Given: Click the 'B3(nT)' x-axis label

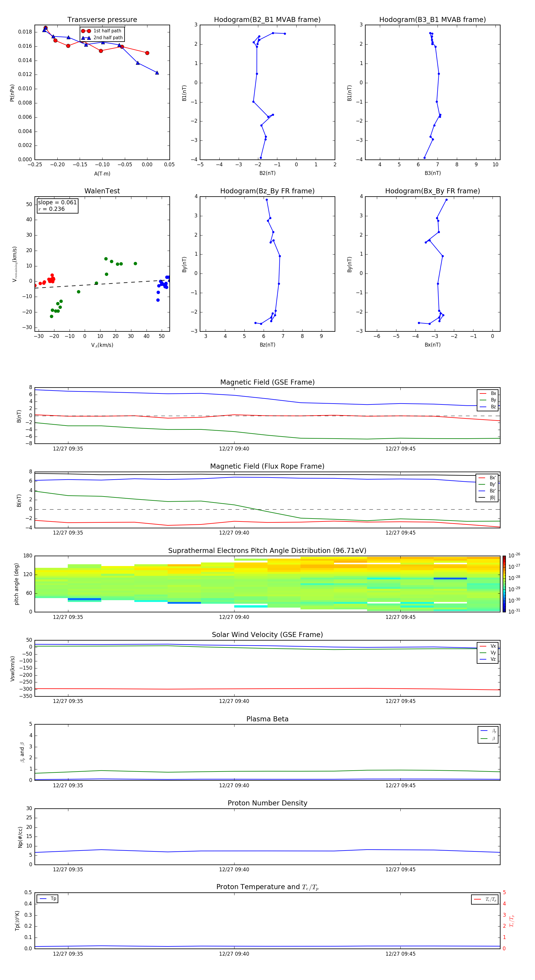Looking at the screenshot, I should pyautogui.click(x=432, y=173).
